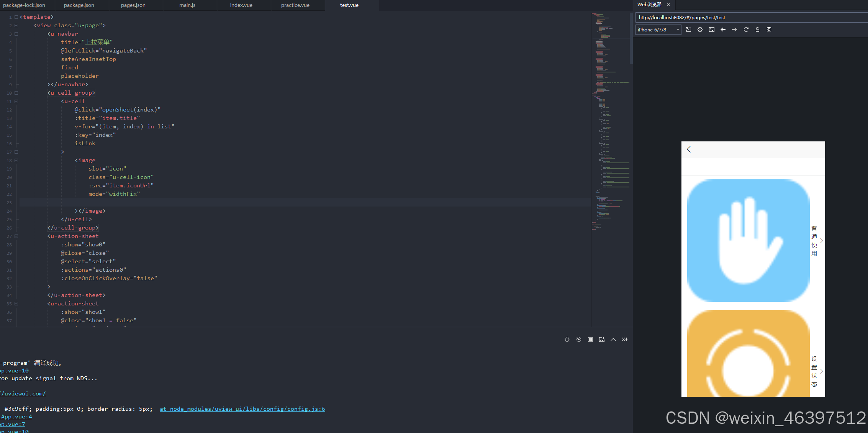Click the browser back arrow in toolbar
This screenshot has width=868, height=433.
(723, 30)
